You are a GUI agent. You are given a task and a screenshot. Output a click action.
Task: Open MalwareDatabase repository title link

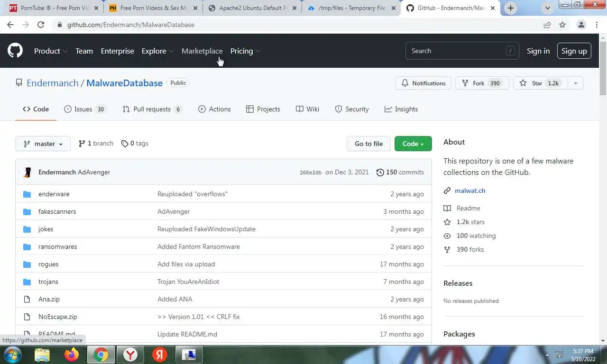tap(124, 83)
